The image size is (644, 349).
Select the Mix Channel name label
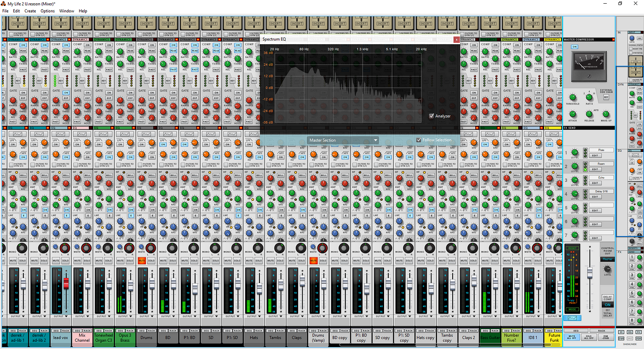[x=83, y=337]
